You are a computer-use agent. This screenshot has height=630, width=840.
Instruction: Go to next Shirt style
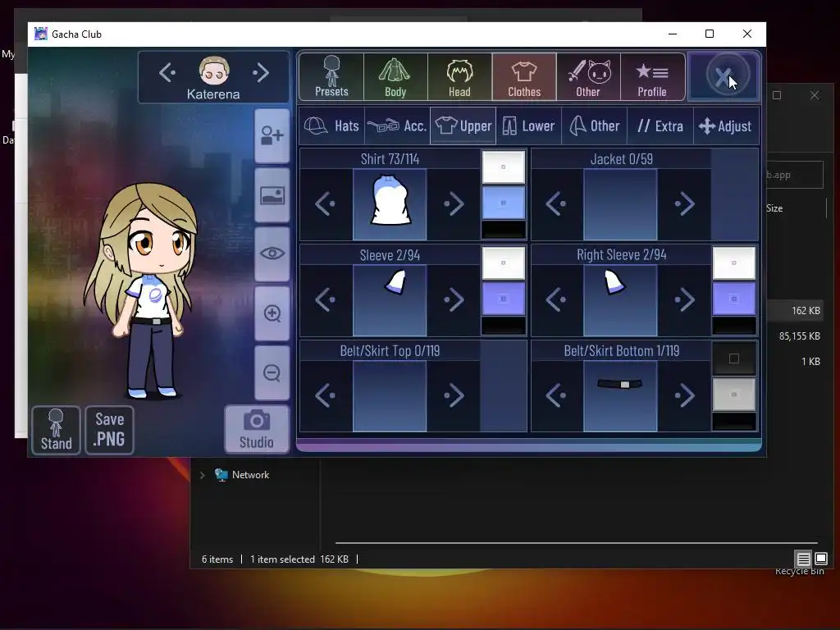[454, 203]
